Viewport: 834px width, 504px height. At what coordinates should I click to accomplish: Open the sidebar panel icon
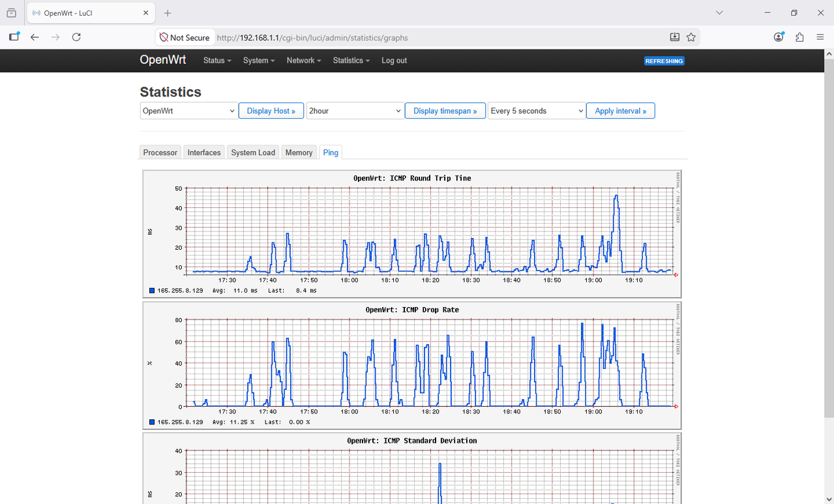coord(14,37)
